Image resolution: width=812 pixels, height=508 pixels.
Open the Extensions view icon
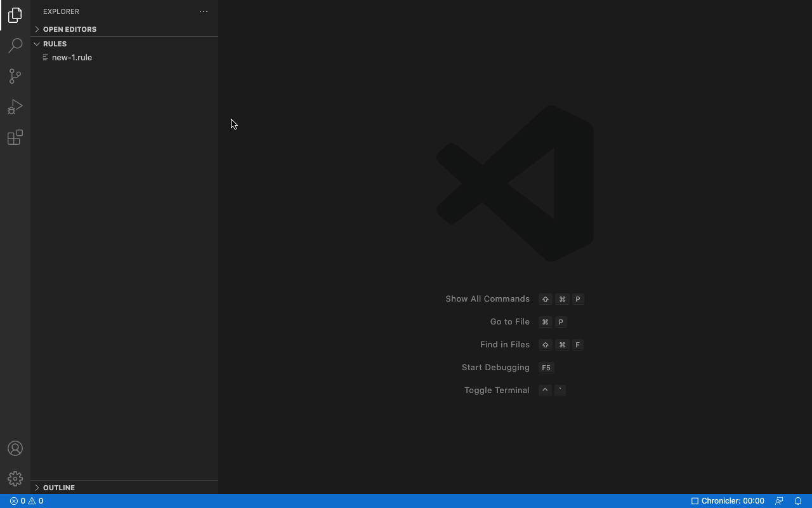[x=15, y=137]
